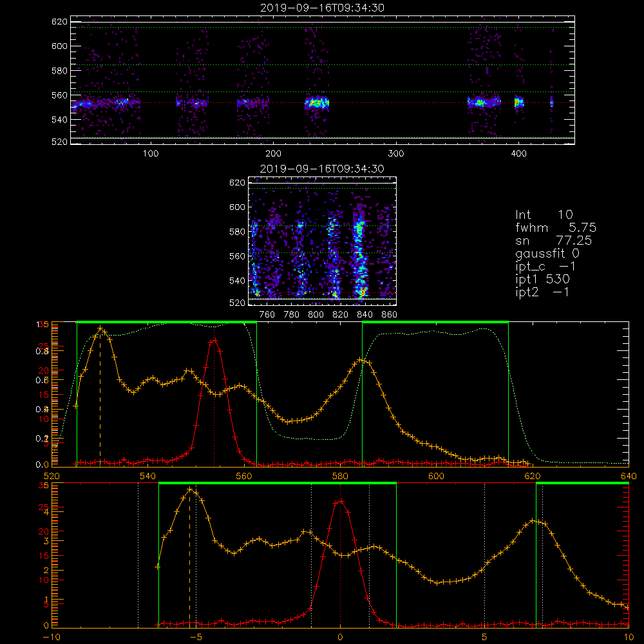Viewport: 644px width, 644px height.
Task: Click x-axis label -5 on bottom plot
Action: point(196,638)
